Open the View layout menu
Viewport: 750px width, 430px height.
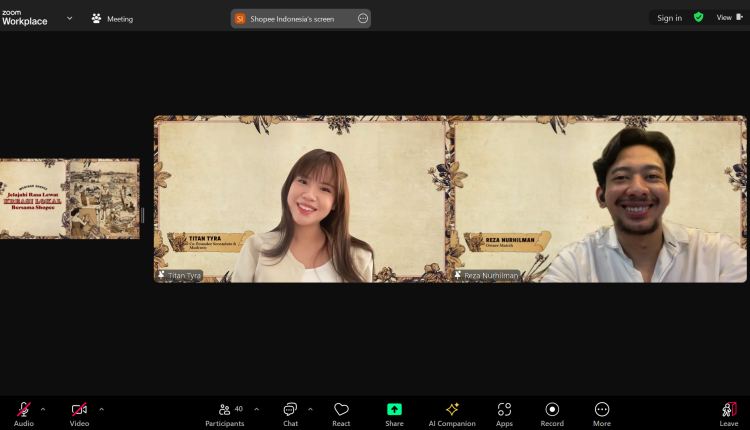[727, 17]
